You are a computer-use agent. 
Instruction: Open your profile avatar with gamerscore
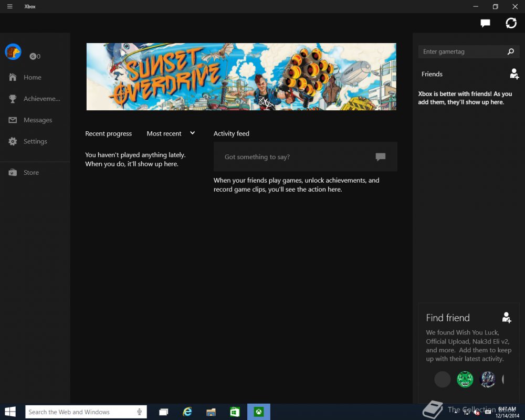tap(13, 51)
